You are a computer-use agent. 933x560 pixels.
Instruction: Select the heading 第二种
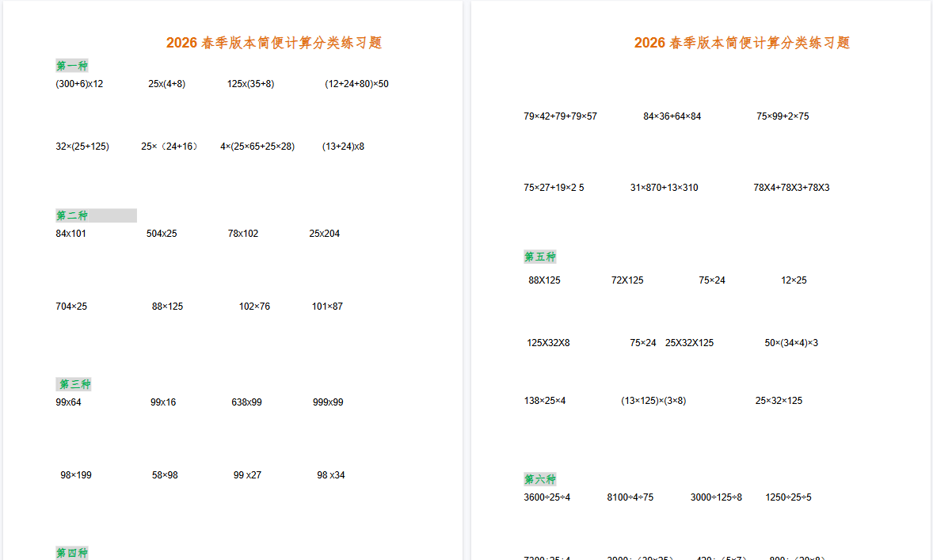tap(72, 215)
